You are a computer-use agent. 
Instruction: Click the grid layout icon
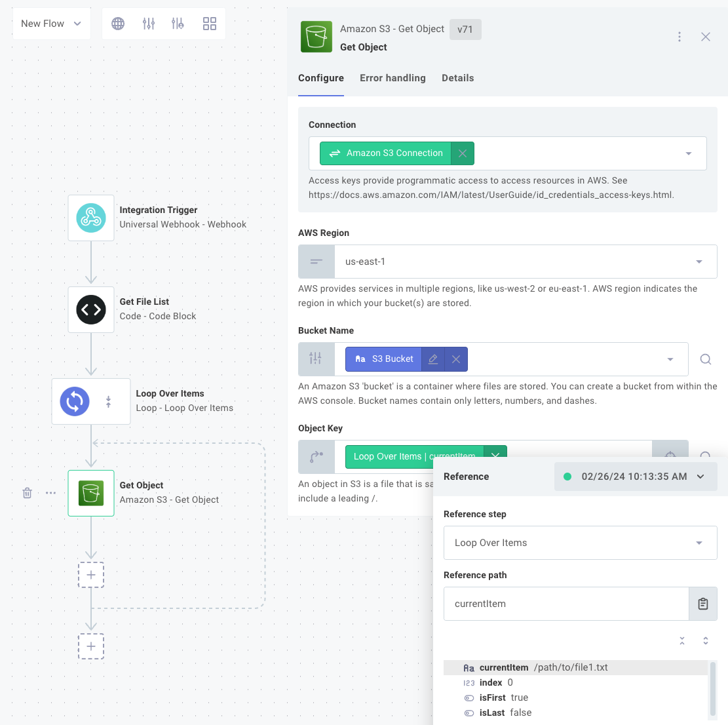(x=210, y=23)
